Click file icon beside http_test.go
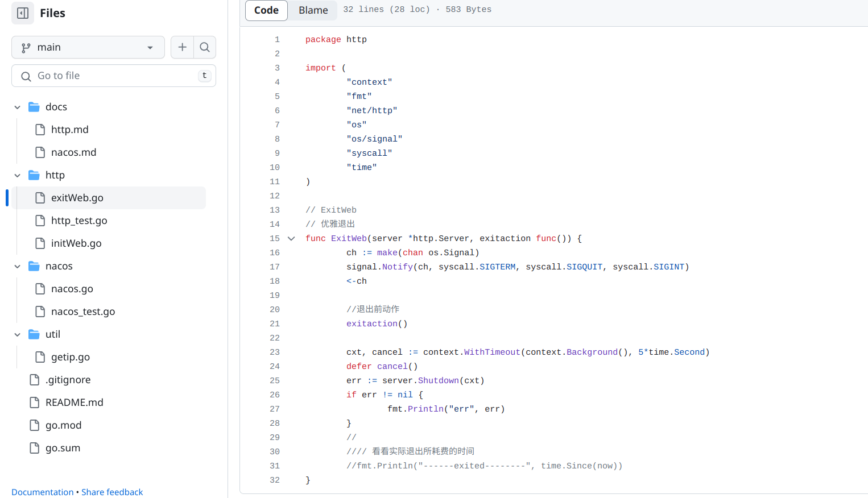The height and width of the screenshot is (498, 868). (x=40, y=221)
